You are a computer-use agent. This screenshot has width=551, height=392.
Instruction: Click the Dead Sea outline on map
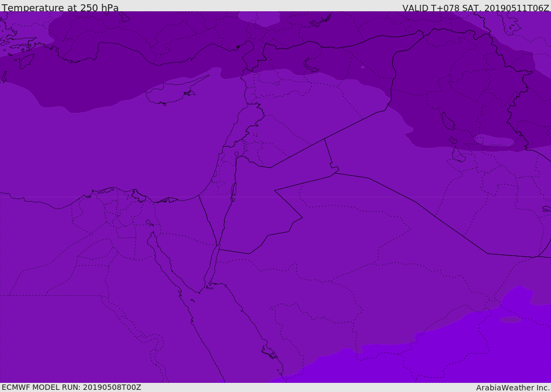pyautogui.click(x=233, y=192)
